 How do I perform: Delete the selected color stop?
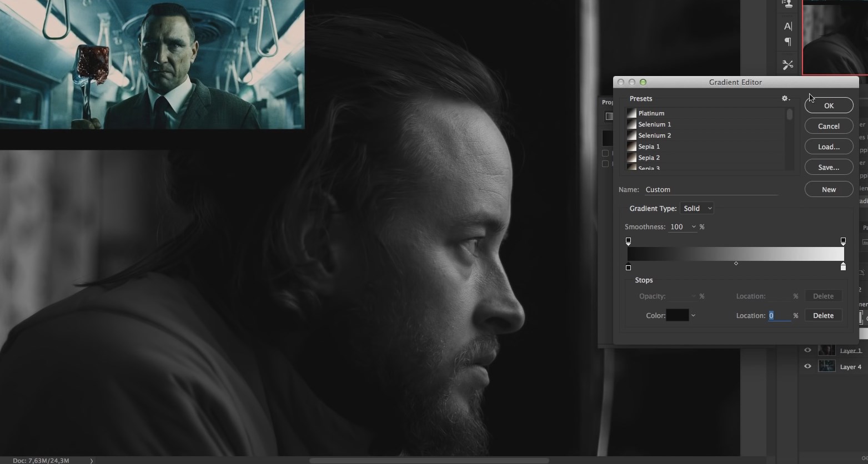(823, 315)
